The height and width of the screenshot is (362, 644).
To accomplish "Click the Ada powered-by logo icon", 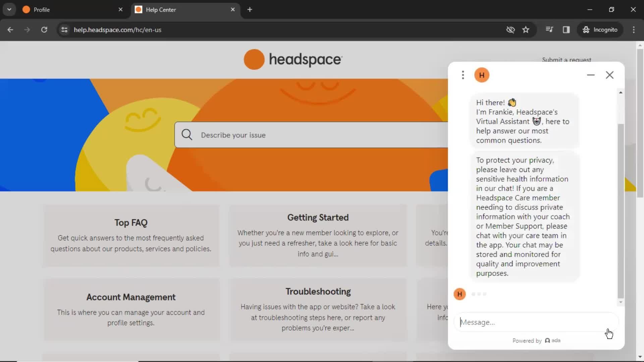I will tap(548, 340).
